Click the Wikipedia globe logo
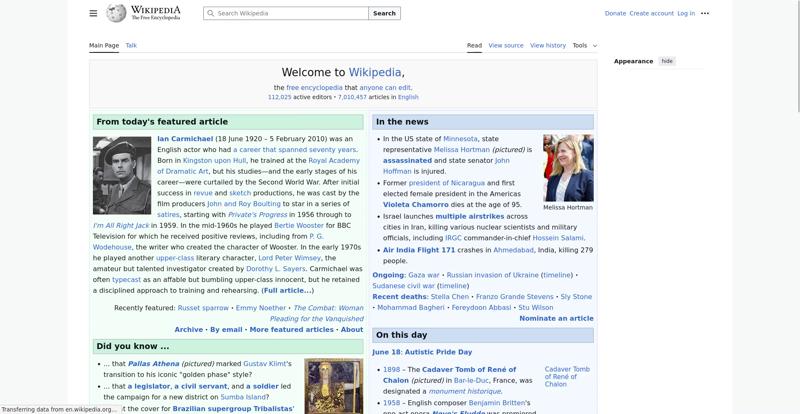Screen dimensions: 800x414 [116, 13]
